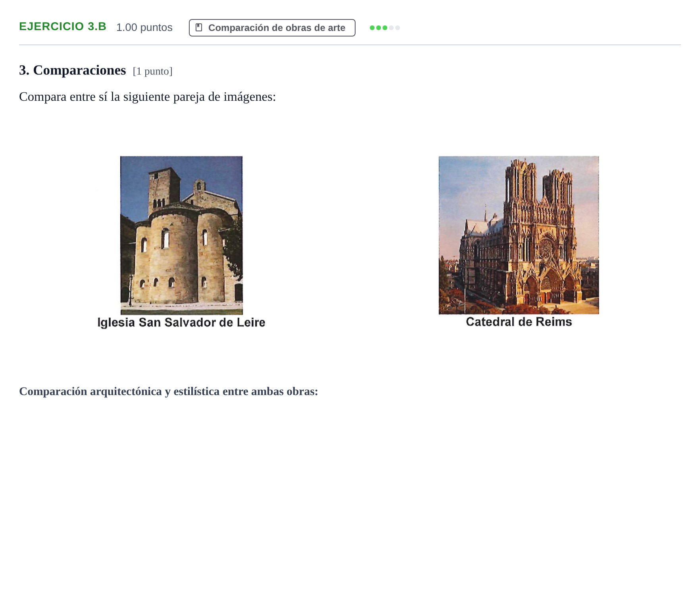
Task: Click the [1 punto] score label
Action: [x=153, y=71]
